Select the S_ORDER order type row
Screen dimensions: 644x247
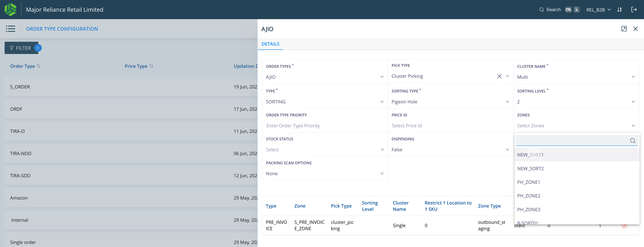(131, 87)
